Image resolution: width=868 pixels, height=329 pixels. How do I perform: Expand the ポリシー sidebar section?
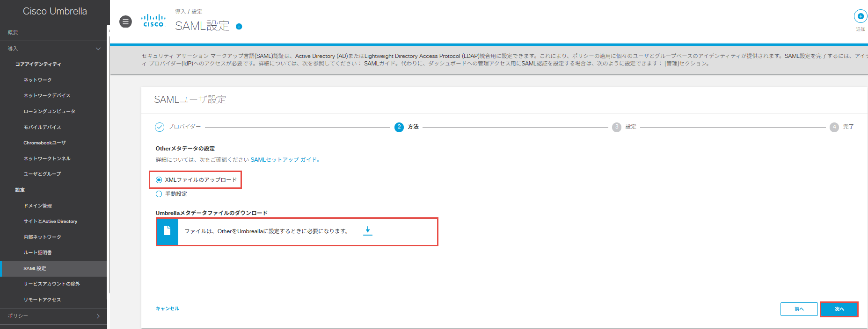click(x=98, y=316)
